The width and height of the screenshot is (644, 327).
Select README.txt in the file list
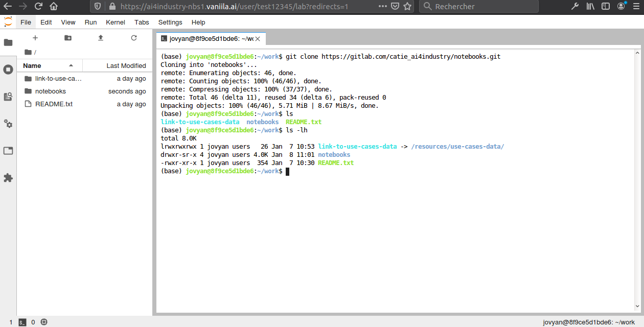click(54, 104)
